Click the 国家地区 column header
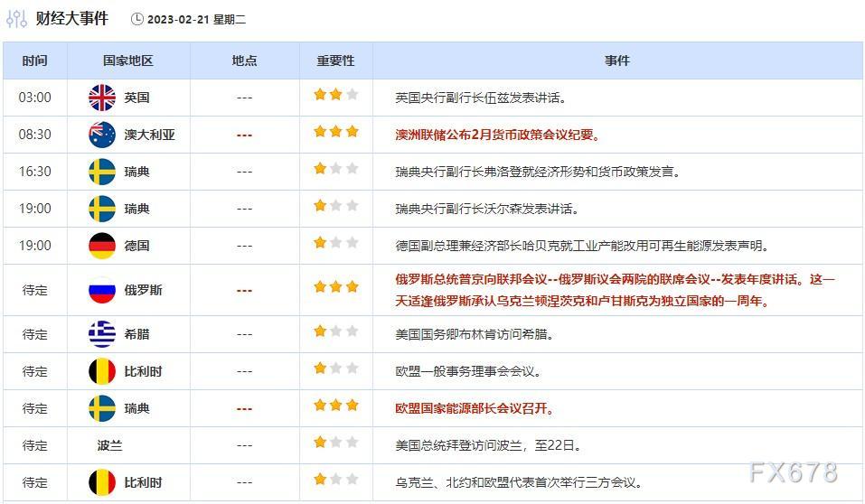This screenshot has width=865, height=504. pyautogui.click(x=127, y=61)
